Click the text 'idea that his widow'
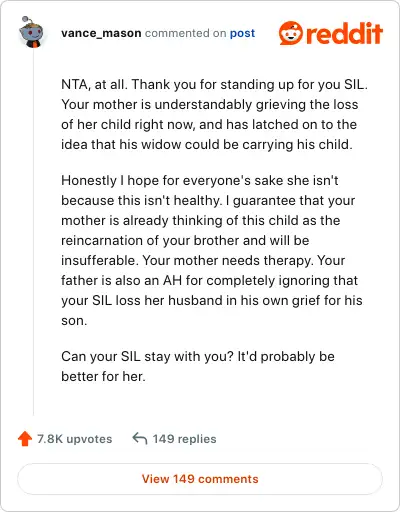400x512 pixels. (121, 144)
